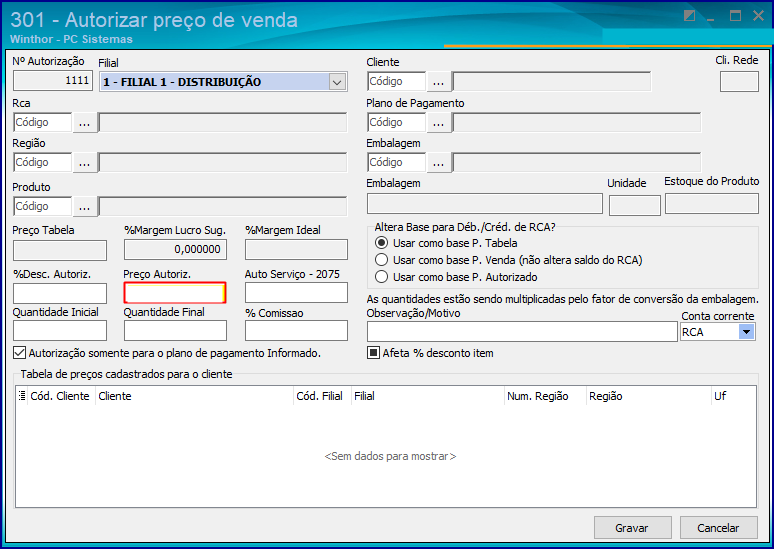Click the % Comissao field
The width and height of the screenshot is (774, 549).
point(296,331)
